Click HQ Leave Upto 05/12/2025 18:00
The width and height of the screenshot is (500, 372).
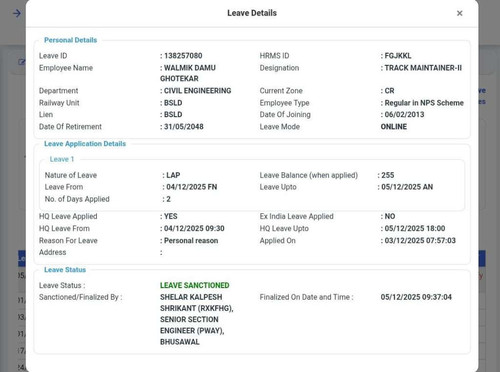[x=415, y=228]
